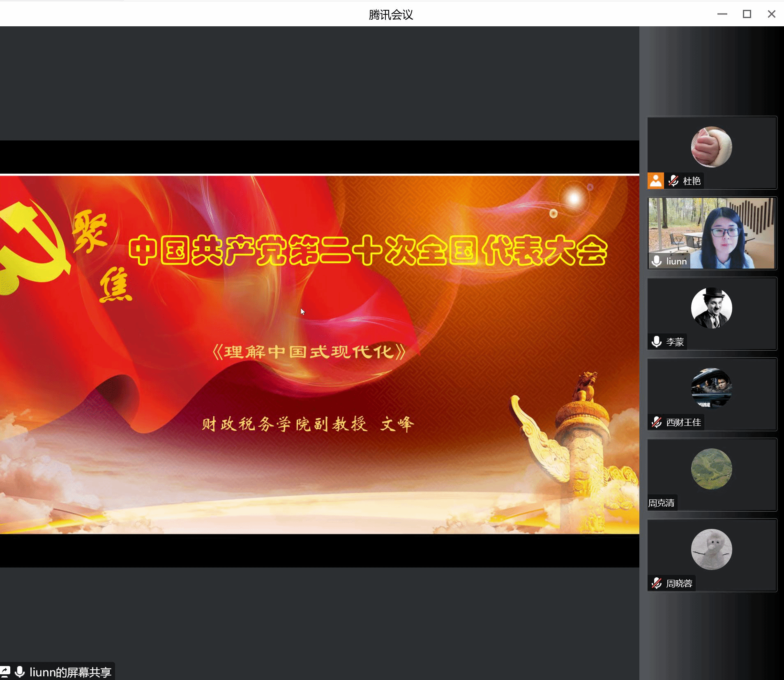
Task: Click the microphone icon in the screen-sharing label
Action: click(20, 672)
